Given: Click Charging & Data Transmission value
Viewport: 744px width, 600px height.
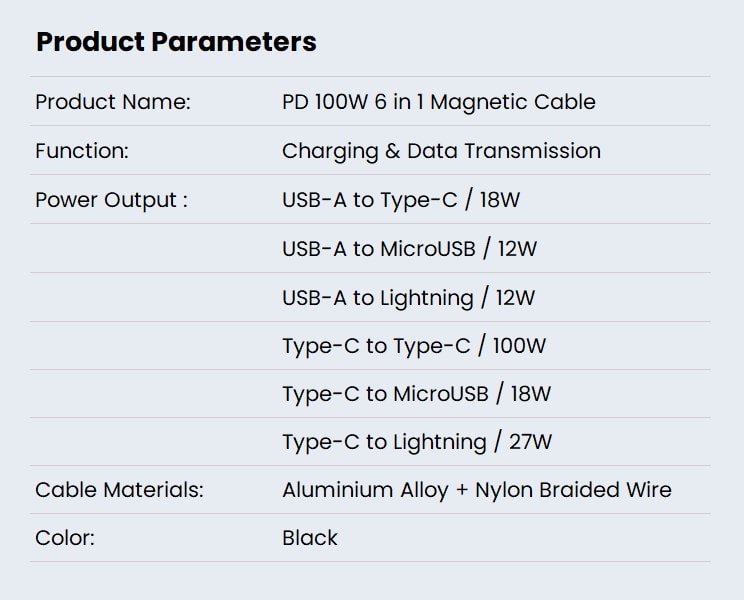Looking at the screenshot, I should [x=441, y=151].
